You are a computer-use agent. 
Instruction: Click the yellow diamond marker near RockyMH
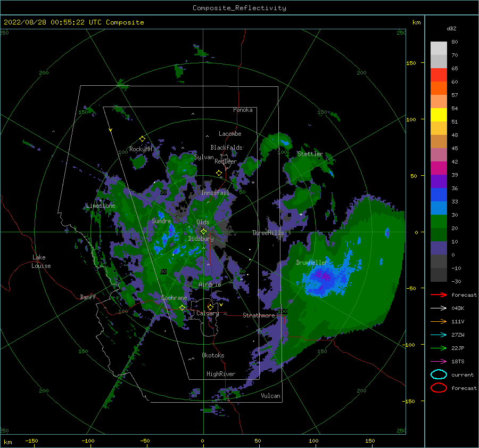click(142, 139)
